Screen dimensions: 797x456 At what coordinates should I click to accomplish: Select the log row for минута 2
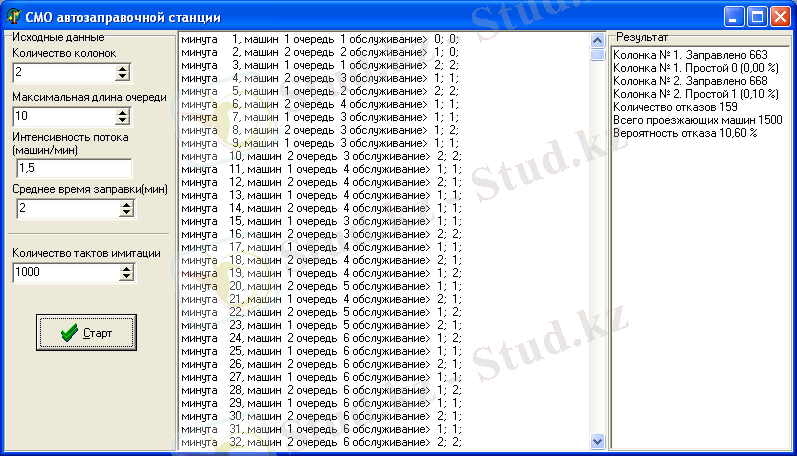click(320, 52)
